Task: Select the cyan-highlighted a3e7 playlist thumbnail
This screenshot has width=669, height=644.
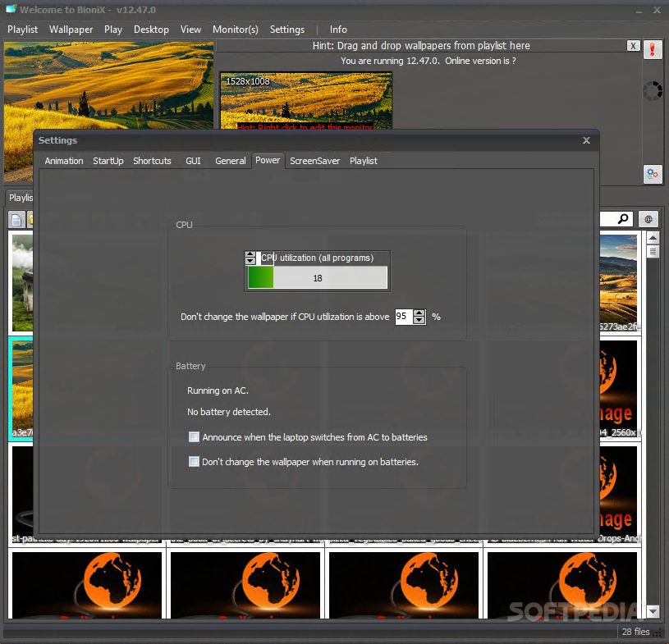Action: coord(21,388)
